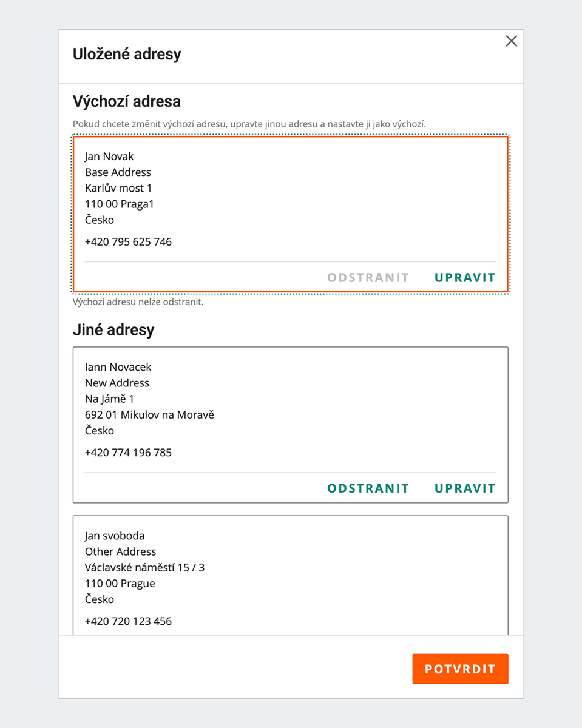Click ODSTRANIT on the Iann Novacek address
Screen dimensions: 582x728
368,488
